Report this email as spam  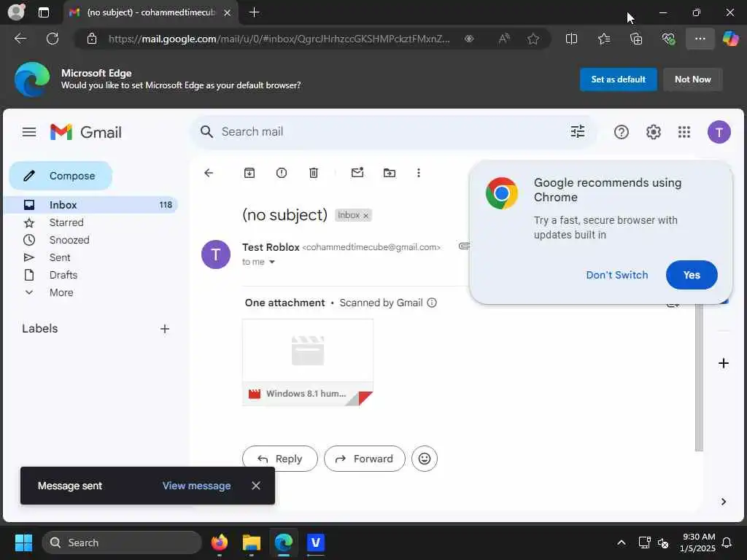(282, 173)
